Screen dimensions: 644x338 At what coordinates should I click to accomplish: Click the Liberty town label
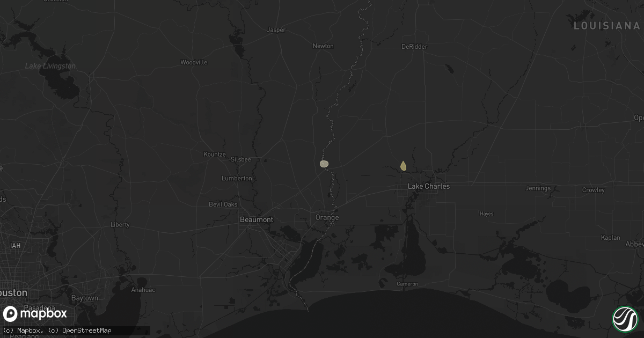120,225
